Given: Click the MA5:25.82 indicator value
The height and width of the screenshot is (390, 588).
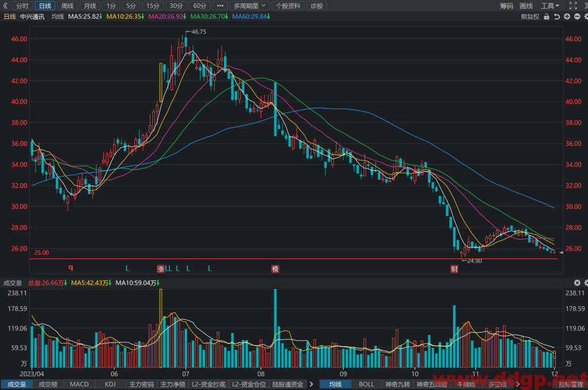Looking at the screenshot, I should click(85, 17).
